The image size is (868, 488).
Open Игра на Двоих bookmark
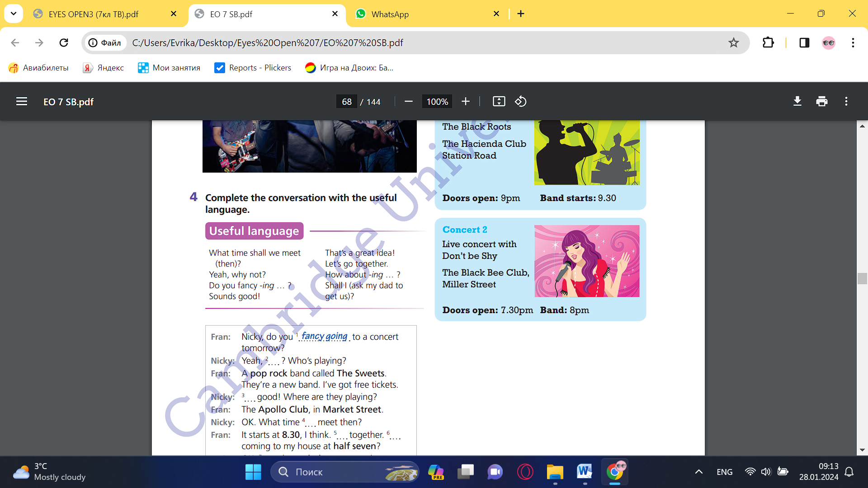pos(349,68)
